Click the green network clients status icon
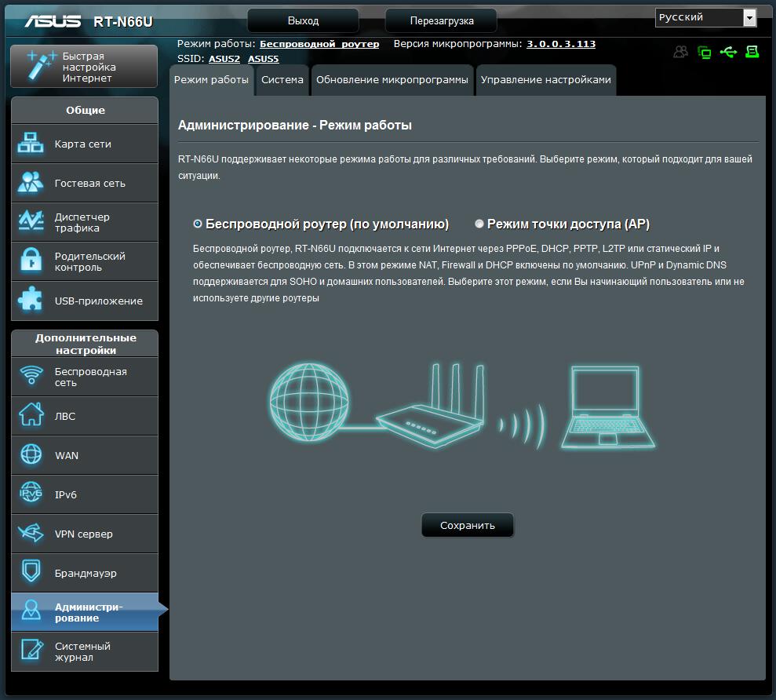This screenshot has width=776, height=700. pyautogui.click(x=705, y=52)
